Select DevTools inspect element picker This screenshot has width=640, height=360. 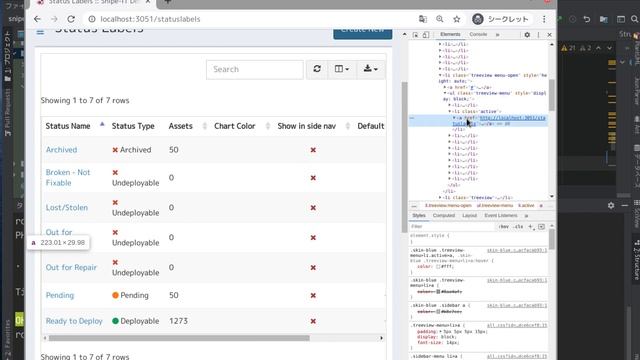pos(415,35)
